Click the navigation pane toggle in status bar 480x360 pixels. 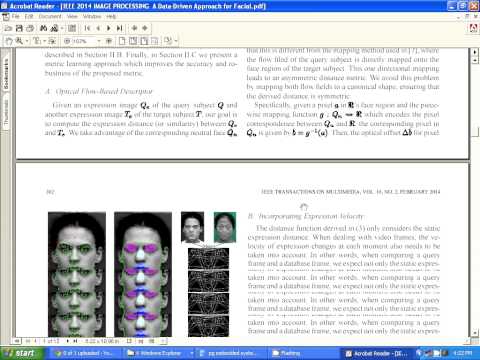[x=17, y=341]
